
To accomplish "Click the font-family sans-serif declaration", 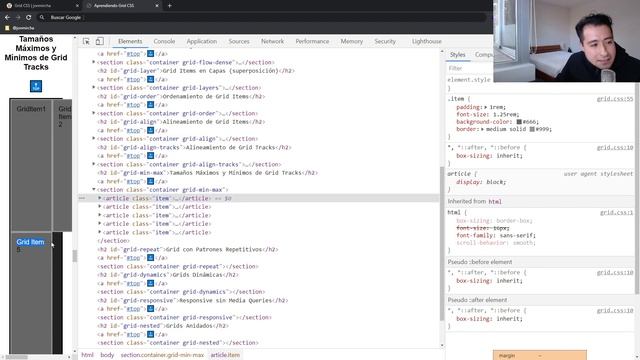I will click(x=496, y=236).
